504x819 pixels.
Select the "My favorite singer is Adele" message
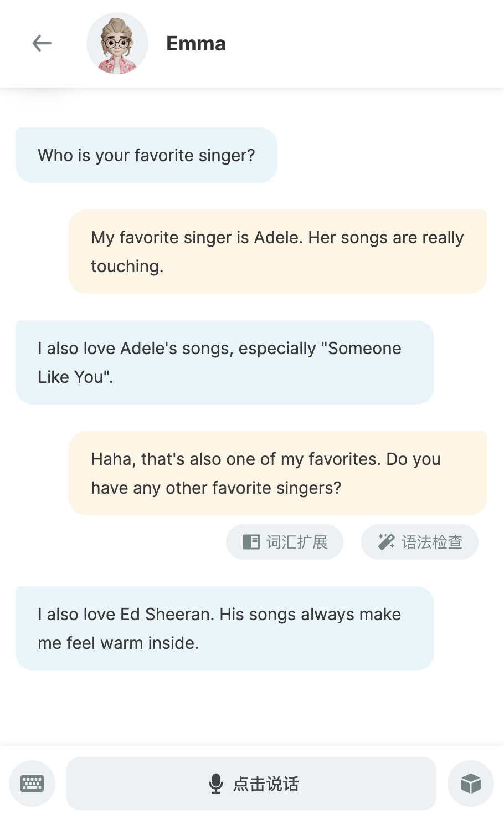(x=278, y=252)
